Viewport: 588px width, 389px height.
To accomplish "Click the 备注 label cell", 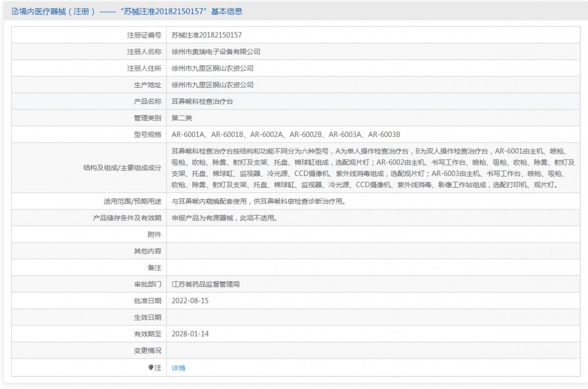I will coord(89,268).
